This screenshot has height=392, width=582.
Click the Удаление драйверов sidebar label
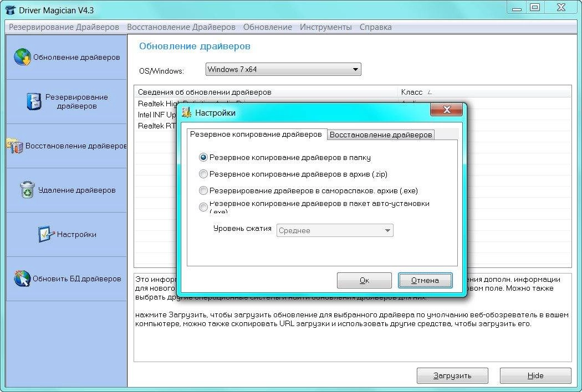tap(77, 190)
